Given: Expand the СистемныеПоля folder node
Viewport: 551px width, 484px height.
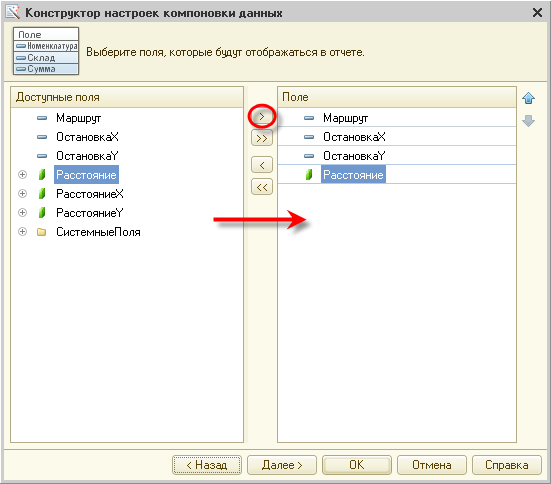Looking at the screenshot, I should pyautogui.click(x=22, y=232).
